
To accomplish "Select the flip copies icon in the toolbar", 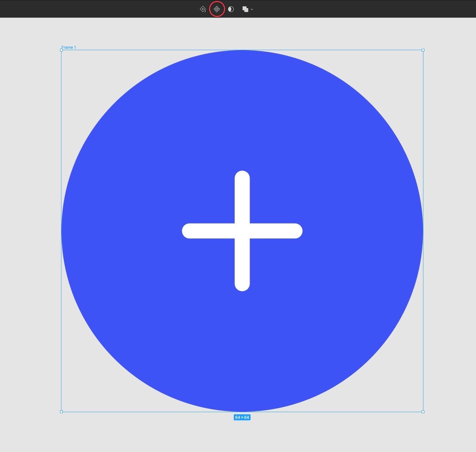I will (x=203, y=9).
